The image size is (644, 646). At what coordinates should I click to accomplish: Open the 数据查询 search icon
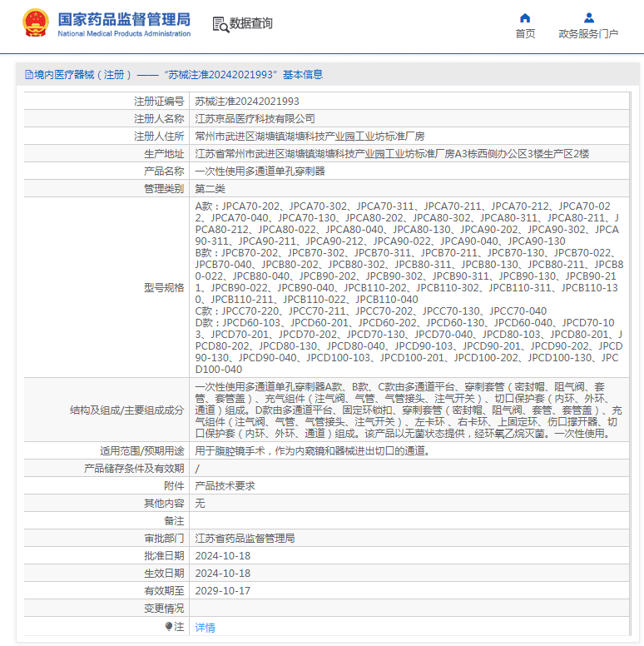[x=220, y=24]
